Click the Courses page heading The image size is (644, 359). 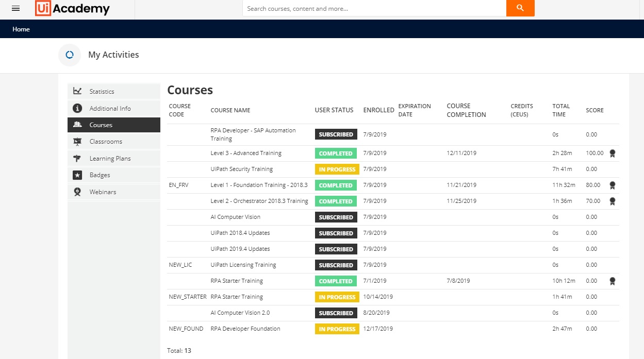coord(190,90)
